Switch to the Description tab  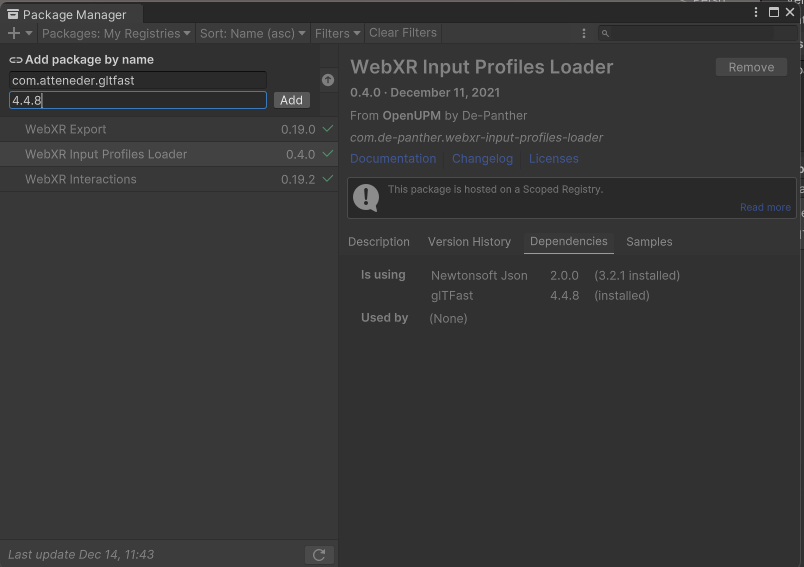click(379, 241)
